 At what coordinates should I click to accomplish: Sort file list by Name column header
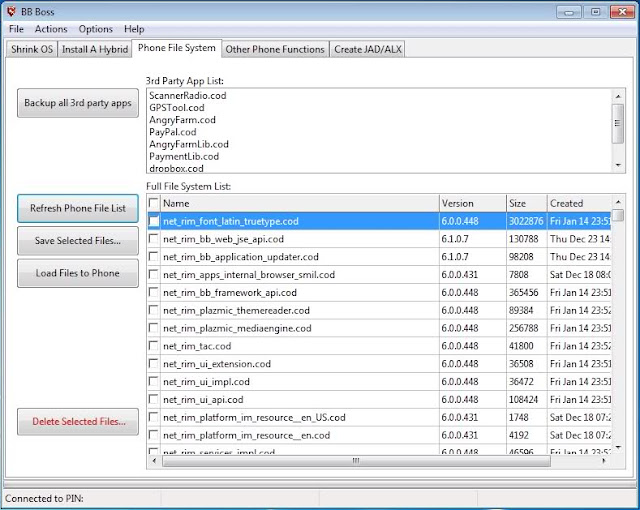pos(300,203)
